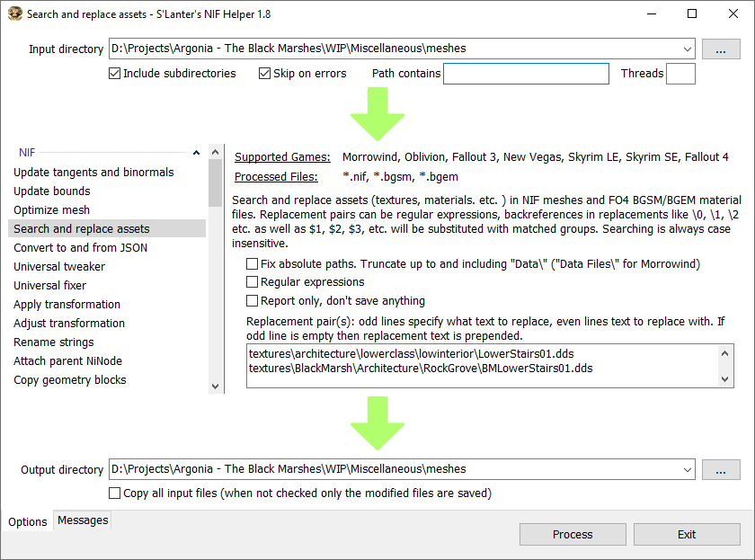Viewport: 755px width, 560px height.
Task: Uncheck Skip on errors option
Action: pos(265,74)
